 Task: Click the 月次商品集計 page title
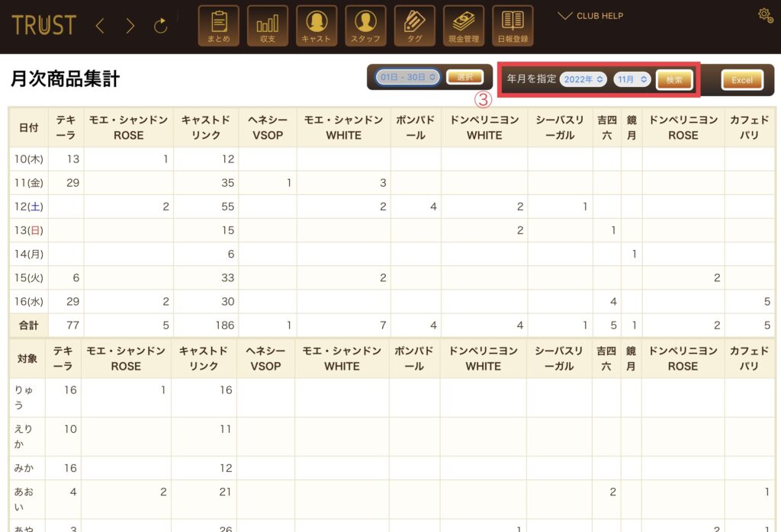coord(66,79)
